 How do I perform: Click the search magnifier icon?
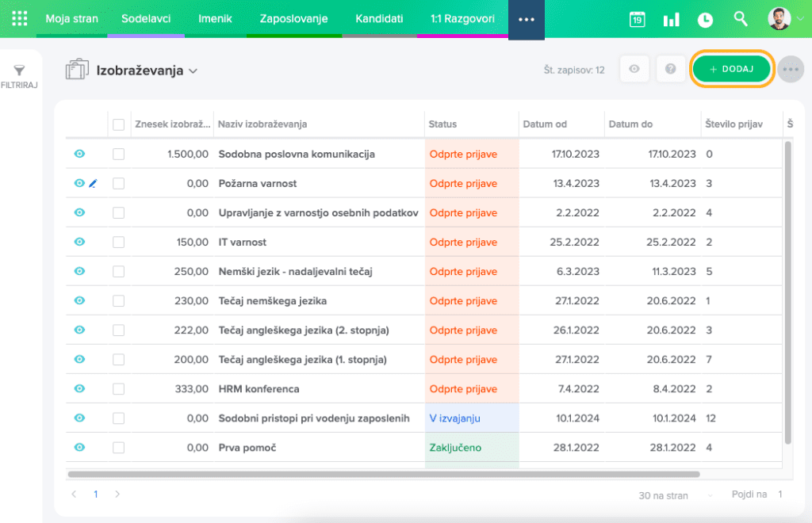click(x=740, y=19)
